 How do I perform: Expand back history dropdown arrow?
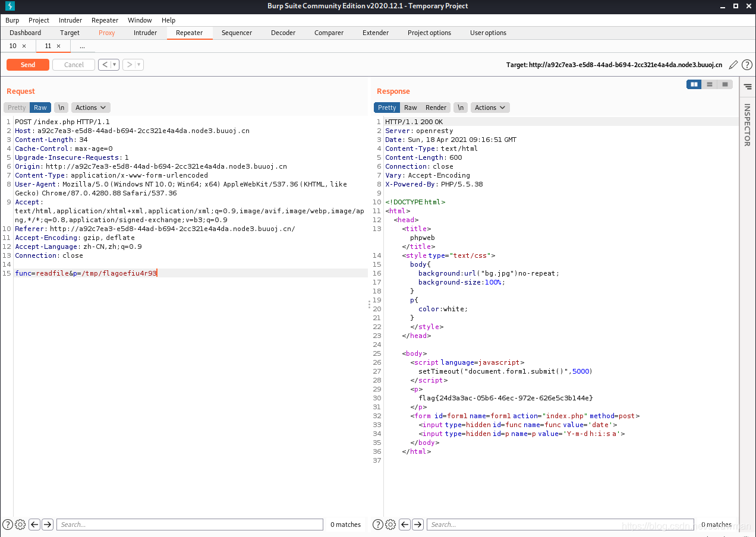(115, 65)
